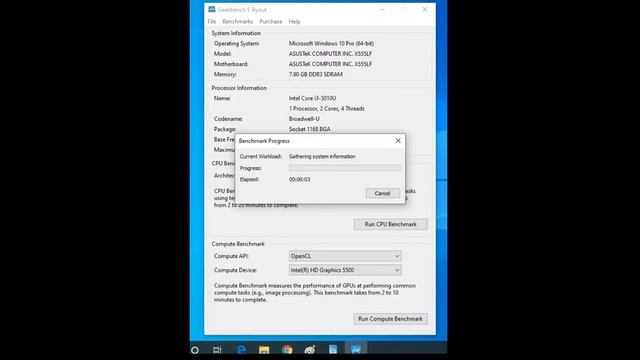Close the Benchmark Progress dialog
The height and width of the screenshot is (360, 640).
point(398,140)
